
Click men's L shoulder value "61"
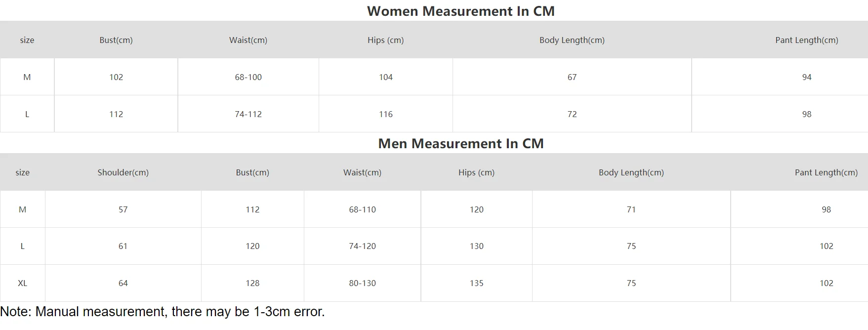pos(123,246)
